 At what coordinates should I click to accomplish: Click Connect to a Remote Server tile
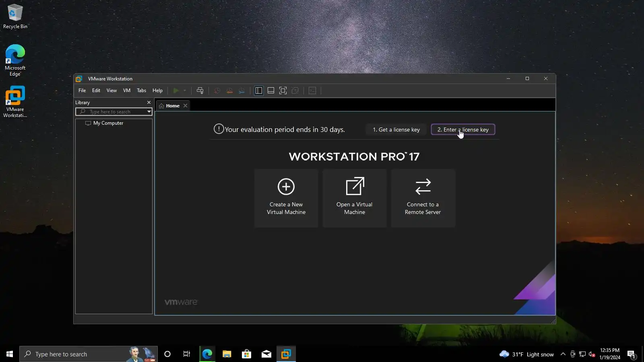click(x=423, y=198)
